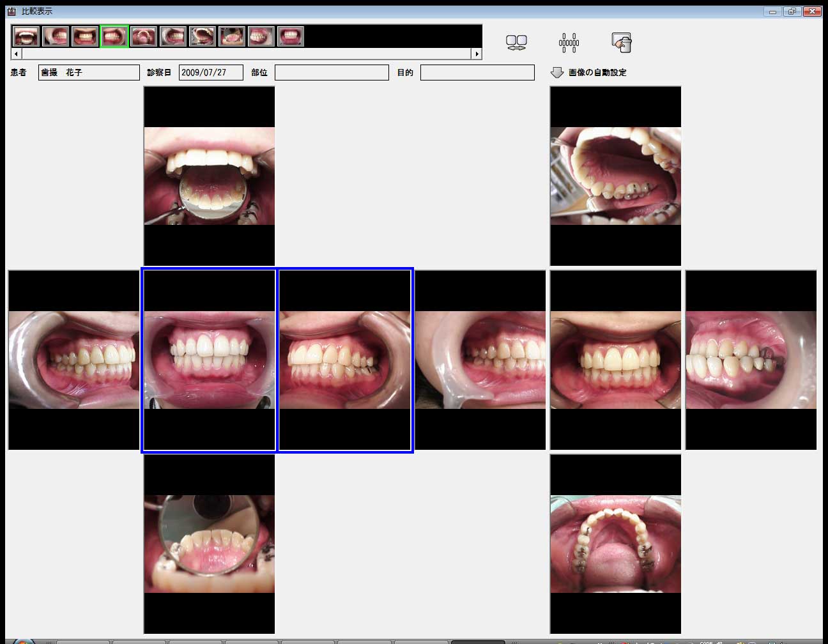Image resolution: width=828 pixels, height=644 pixels.
Task: Select open-mouth lateral photo at top right
Action: click(616, 176)
